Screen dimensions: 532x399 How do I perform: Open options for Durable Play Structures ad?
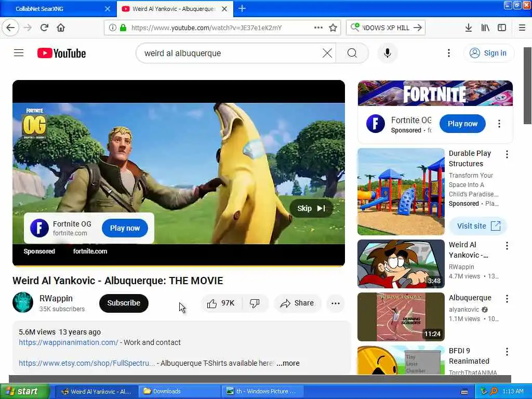pyautogui.click(x=507, y=154)
